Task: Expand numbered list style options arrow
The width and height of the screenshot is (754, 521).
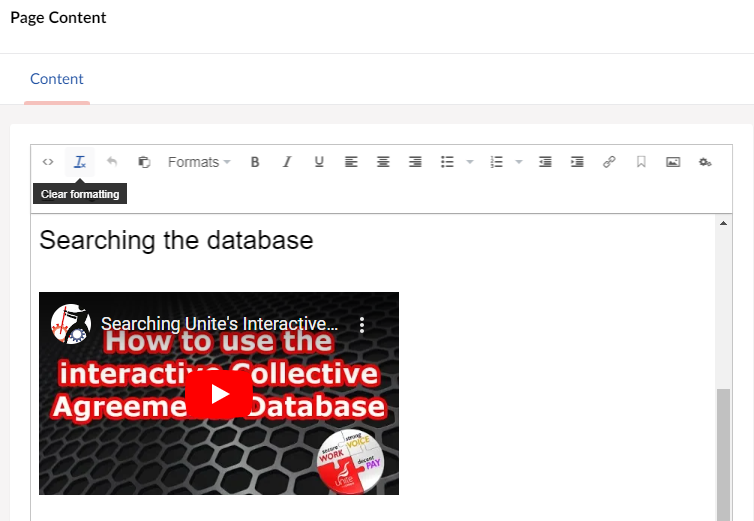Action: [519, 162]
